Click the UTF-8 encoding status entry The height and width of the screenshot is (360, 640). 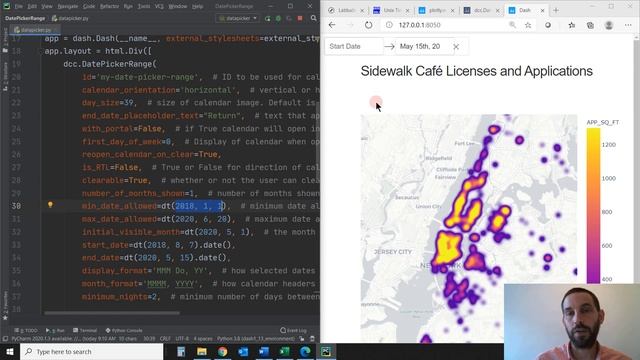point(182,339)
